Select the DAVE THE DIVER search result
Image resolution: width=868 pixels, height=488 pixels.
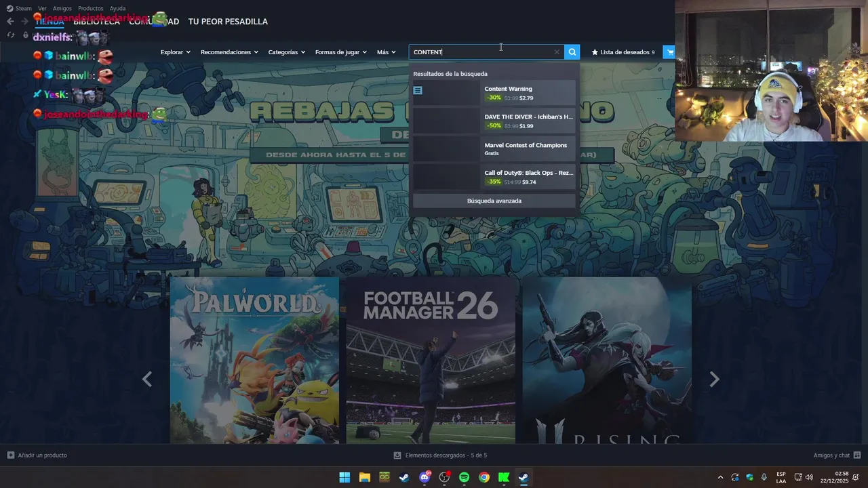pyautogui.click(x=494, y=121)
